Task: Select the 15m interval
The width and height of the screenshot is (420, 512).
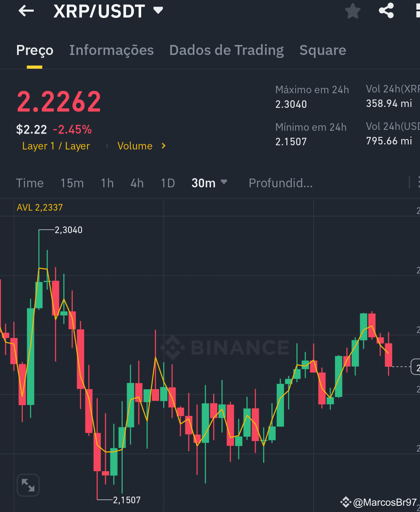Action: [72, 183]
